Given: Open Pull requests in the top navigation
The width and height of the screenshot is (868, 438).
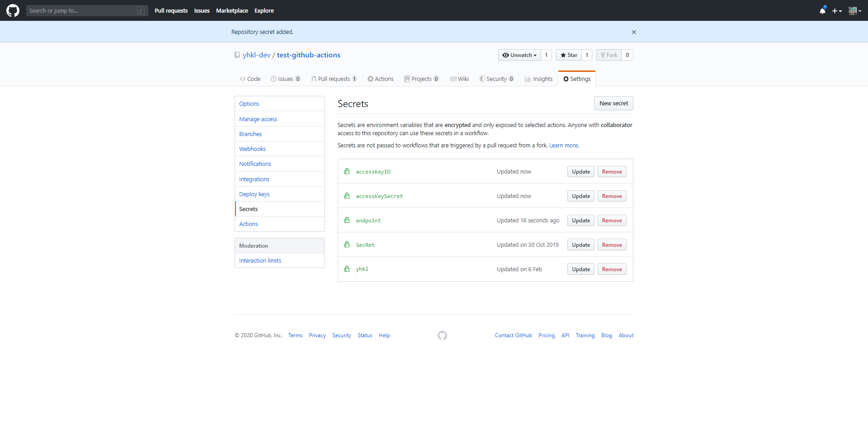Looking at the screenshot, I should [171, 10].
